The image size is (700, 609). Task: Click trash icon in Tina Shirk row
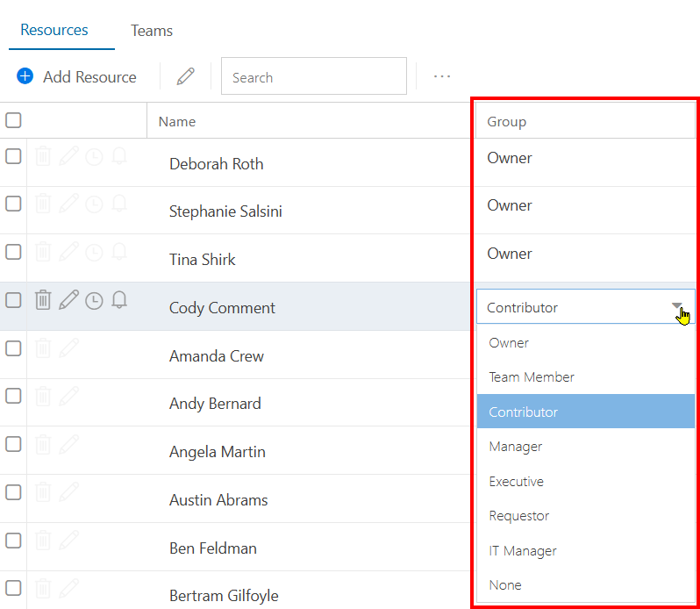click(x=43, y=251)
